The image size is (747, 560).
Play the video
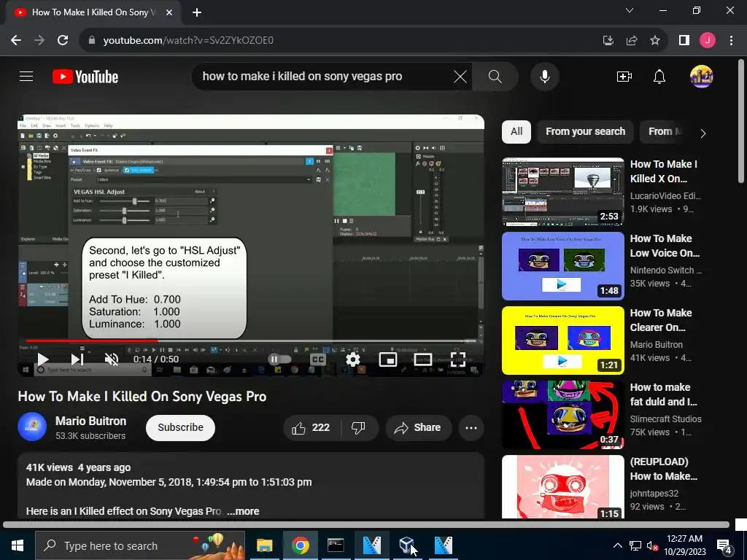click(x=43, y=359)
